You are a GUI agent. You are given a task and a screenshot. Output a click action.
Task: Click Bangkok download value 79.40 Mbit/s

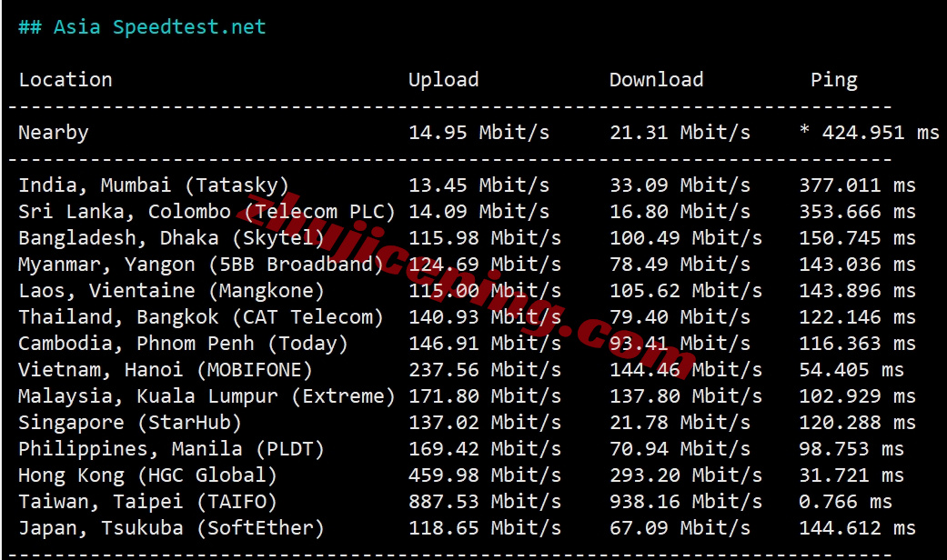point(680,317)
